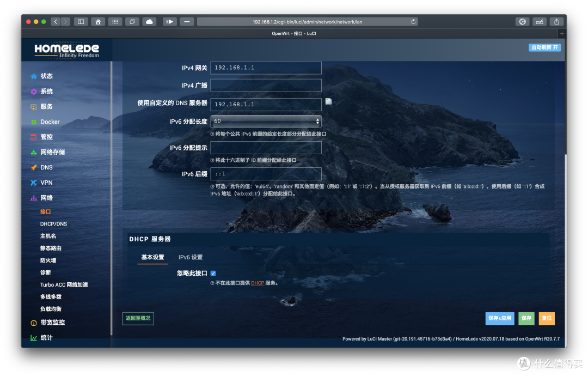The image size is (588, 376).
Task: Click the sidebar vertical scrollbar
Action: 112,199
